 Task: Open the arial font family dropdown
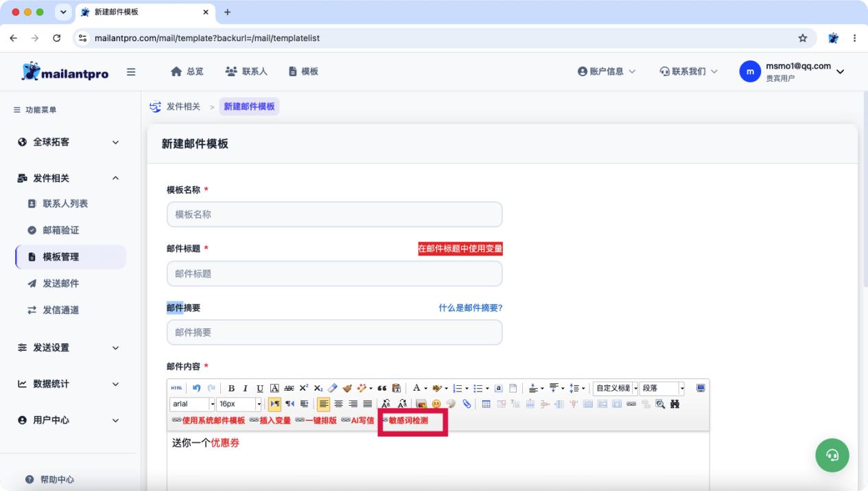point(192,404)
